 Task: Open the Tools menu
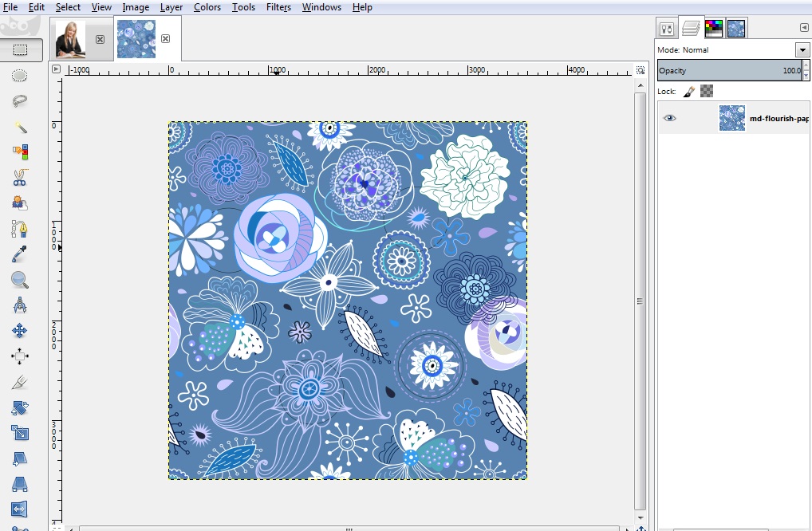pyautogui.click(x=243, y=7)
